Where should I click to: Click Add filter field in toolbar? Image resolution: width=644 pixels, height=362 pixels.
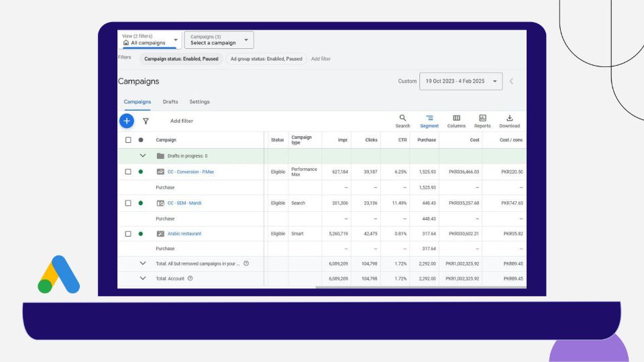click(x=182, y=121)
